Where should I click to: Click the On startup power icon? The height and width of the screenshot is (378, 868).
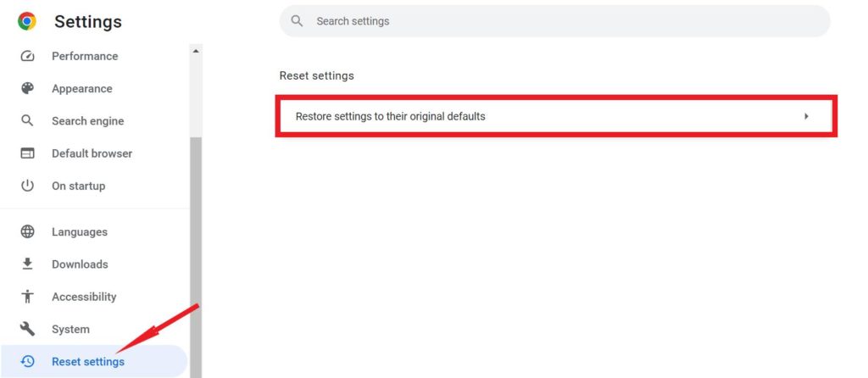[x=28, y=186]
